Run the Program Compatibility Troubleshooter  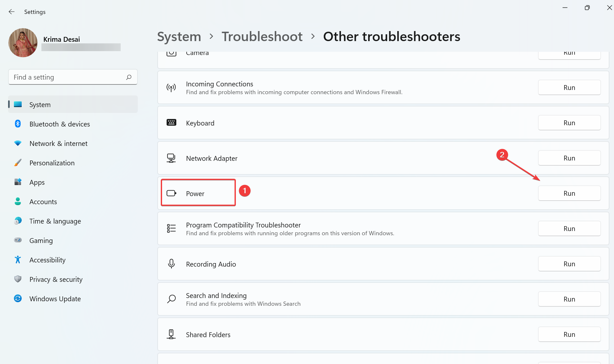tap(569, 229)
